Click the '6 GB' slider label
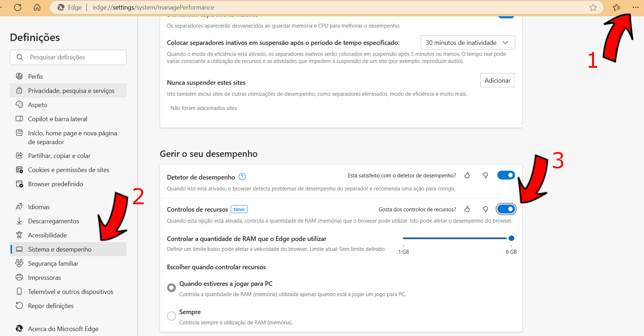The image size is (644, 336). click(x=511, y=252)
